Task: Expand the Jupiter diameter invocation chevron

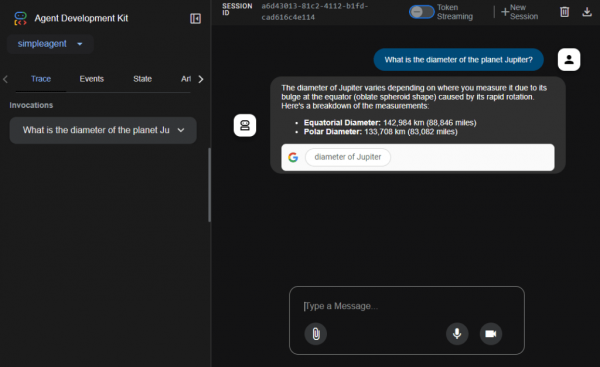Action: (181, 130)
